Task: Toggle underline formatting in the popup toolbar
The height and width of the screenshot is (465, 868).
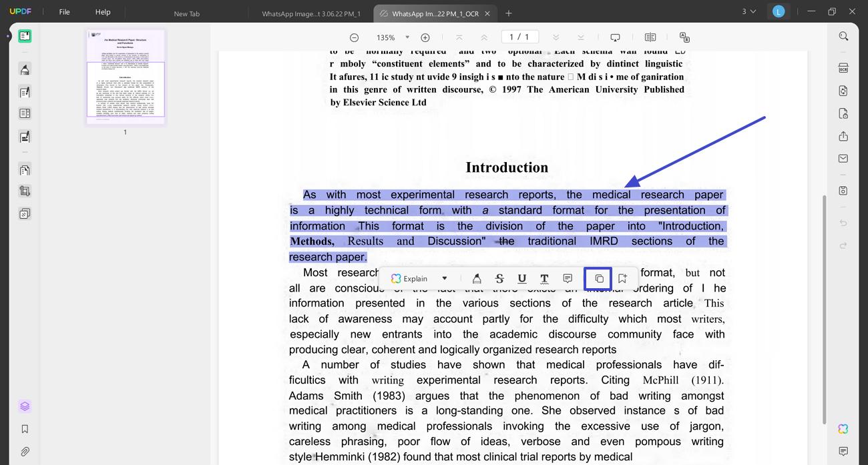Action: click(521, 278)
